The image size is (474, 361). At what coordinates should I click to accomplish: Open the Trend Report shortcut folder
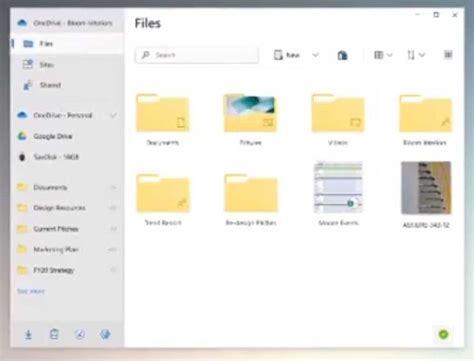point(163,200)
